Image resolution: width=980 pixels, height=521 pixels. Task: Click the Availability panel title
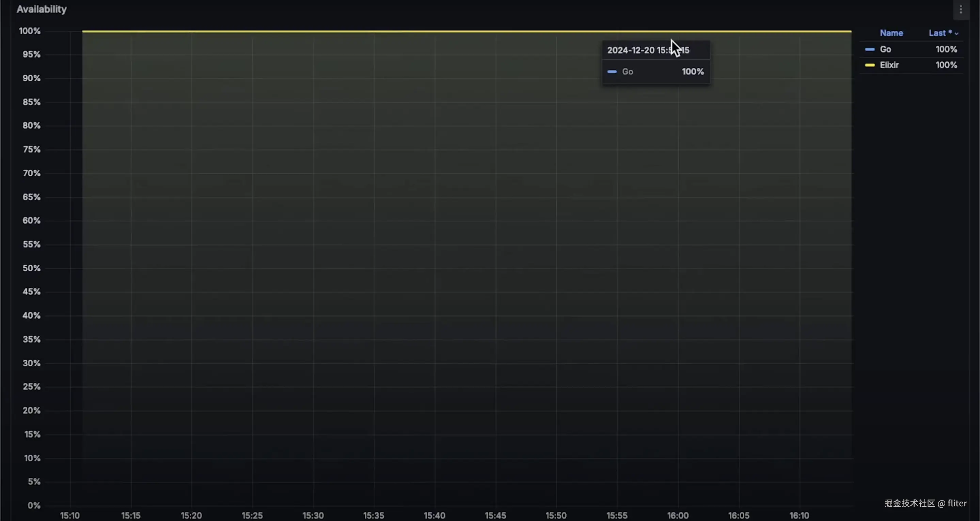(42, 9)
